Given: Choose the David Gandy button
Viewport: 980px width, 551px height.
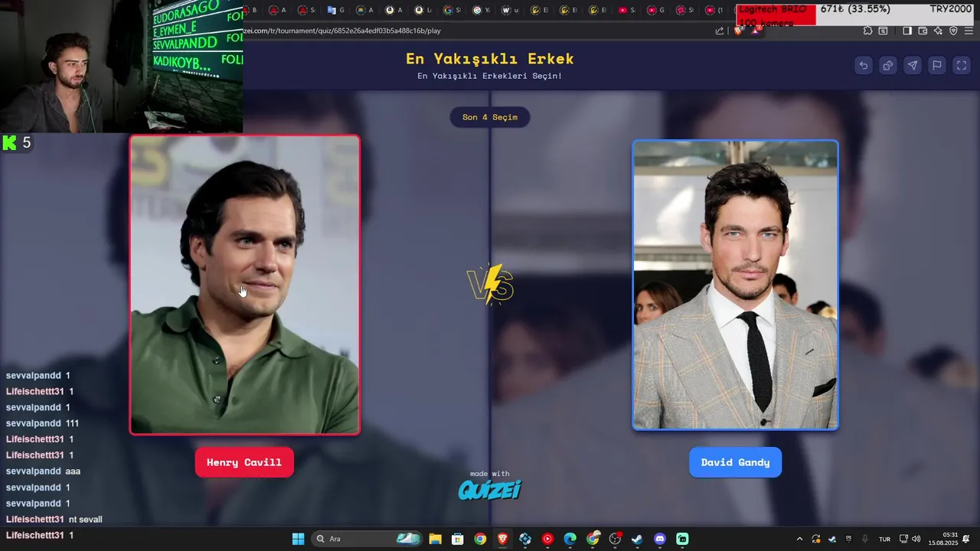Looking at the screenshot, I should (x=735, y=462).
